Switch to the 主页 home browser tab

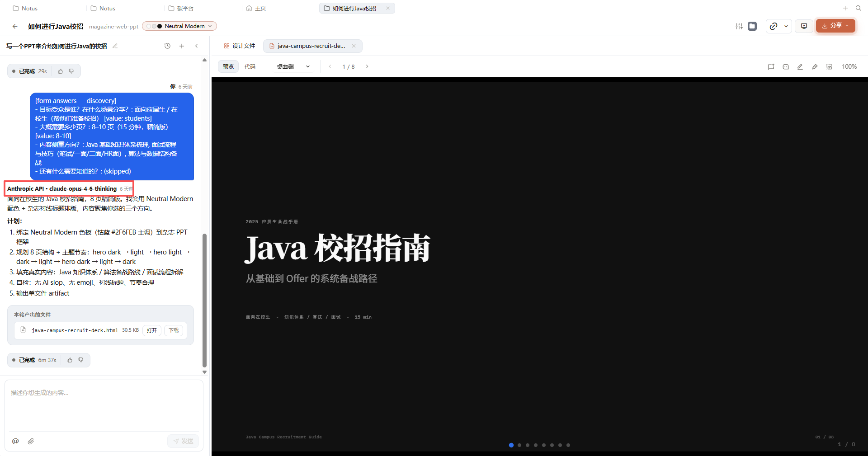click(x=256, y=8)
